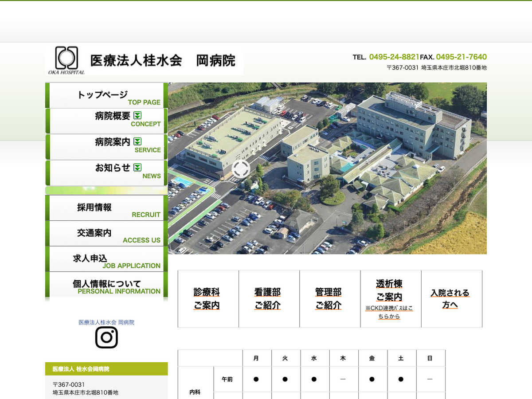Open the 看護部ご紹介 link
The width and height of the screenshot is (532, 399).
tap(267, 299)
